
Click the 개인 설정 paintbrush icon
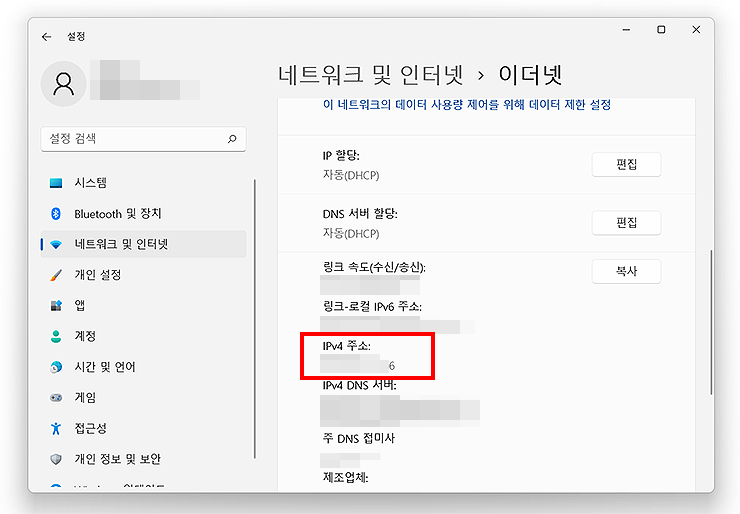[56, 275]
